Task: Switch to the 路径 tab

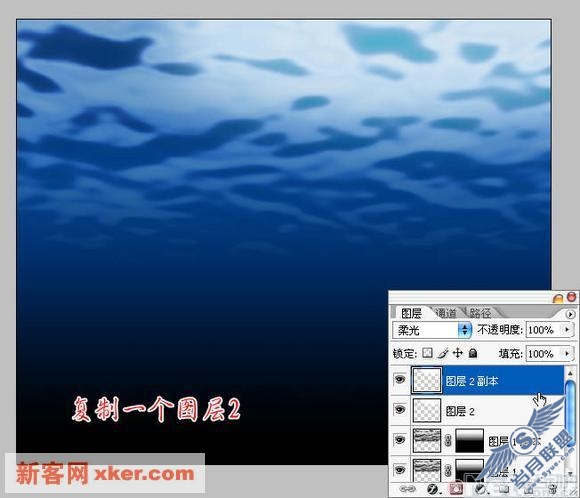Action: (x=480, y=313)
